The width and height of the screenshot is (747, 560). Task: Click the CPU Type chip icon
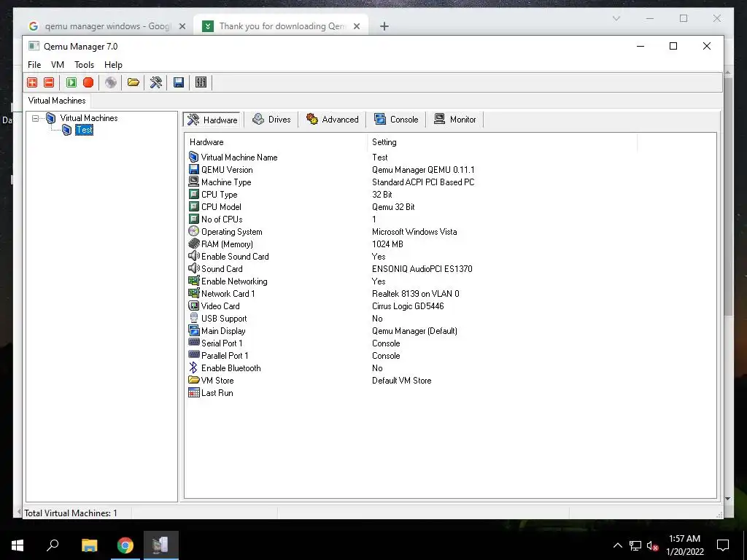coord(193,194)
